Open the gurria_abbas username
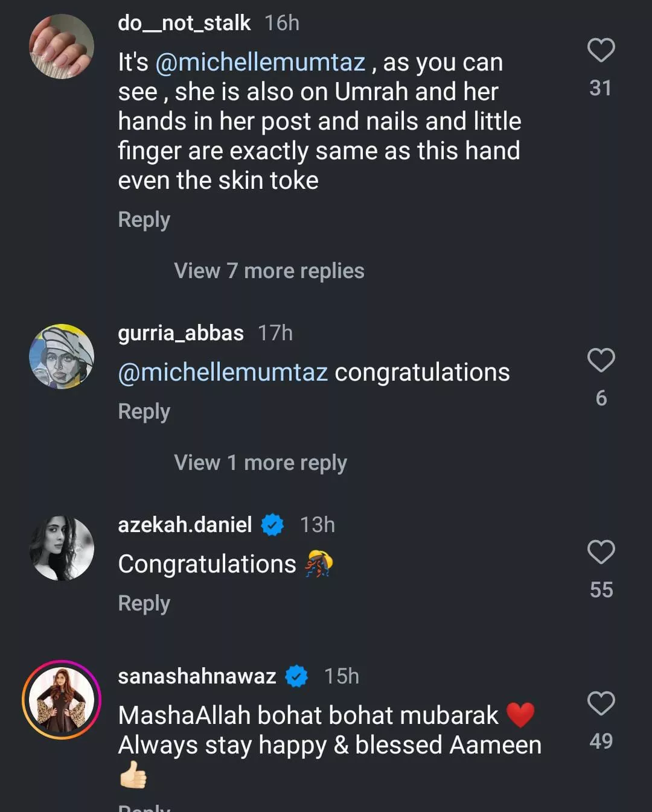 (x=181, y=333)
